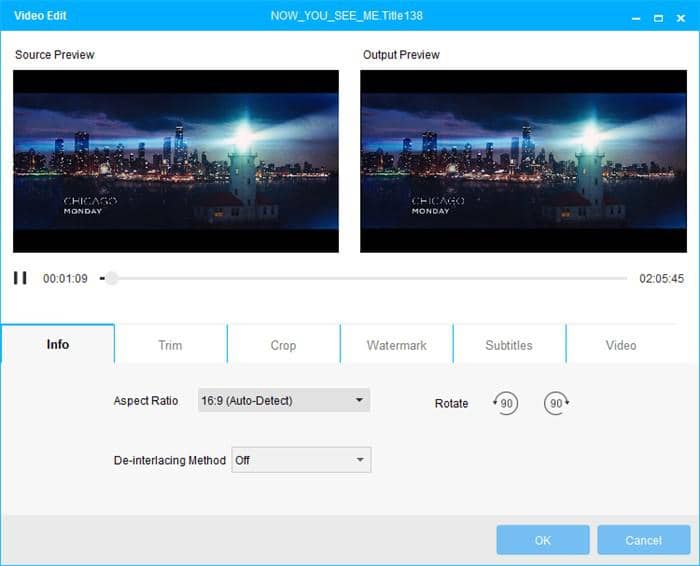This screenshot has width=700, height=566.
Task: Switch to the Crop tab
Action: [283, 345]
